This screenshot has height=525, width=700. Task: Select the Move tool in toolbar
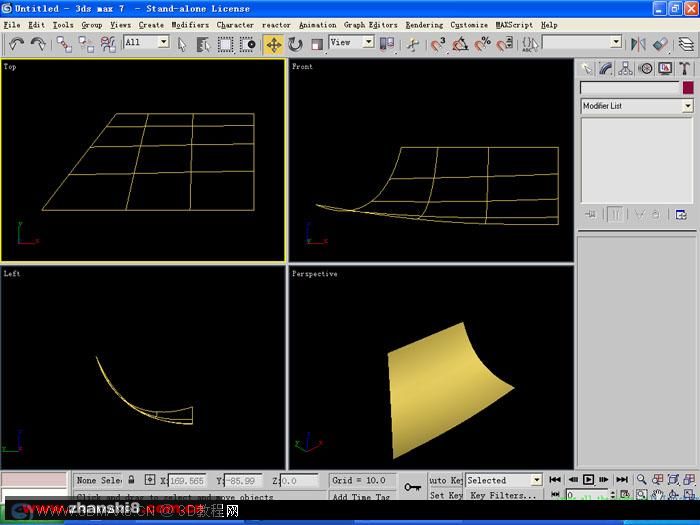274,45
